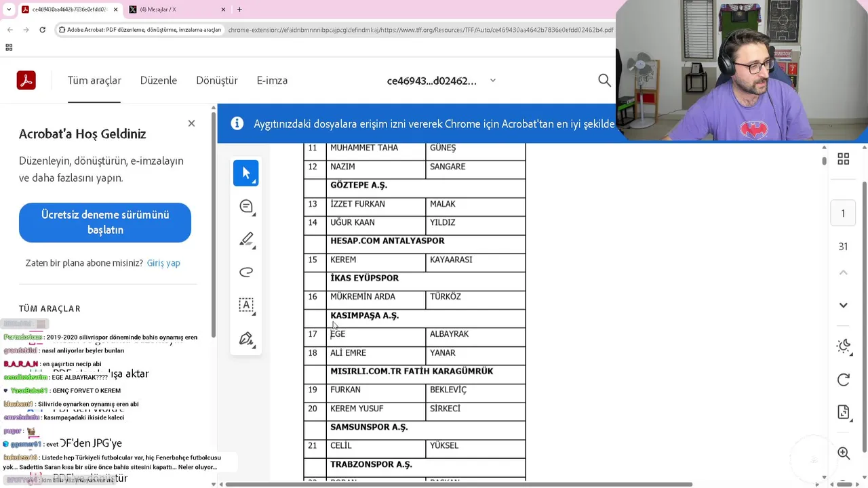Toggle the dark mode display icon
The image size is (868, 488).
point(843,346)
